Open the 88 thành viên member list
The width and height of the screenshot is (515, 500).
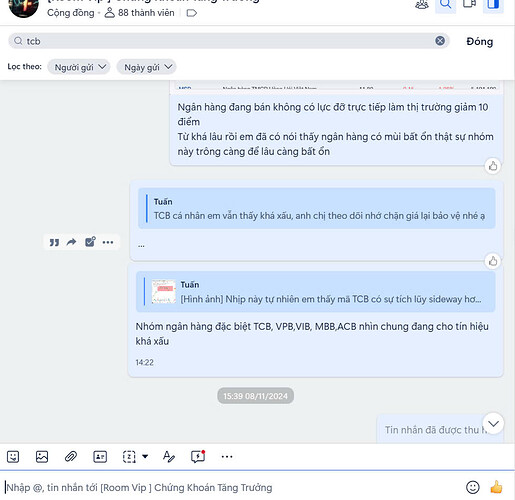(139, 13)
